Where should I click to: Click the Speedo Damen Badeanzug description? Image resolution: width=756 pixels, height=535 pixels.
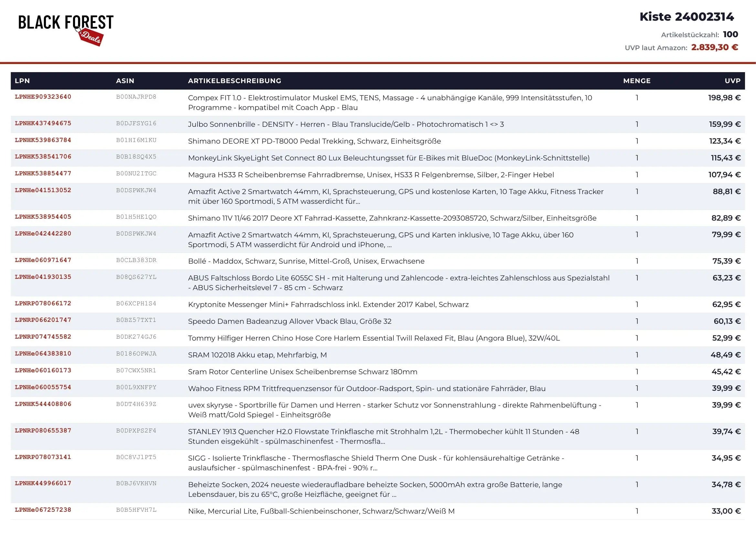pyautogui.click(x=290, y=322)
